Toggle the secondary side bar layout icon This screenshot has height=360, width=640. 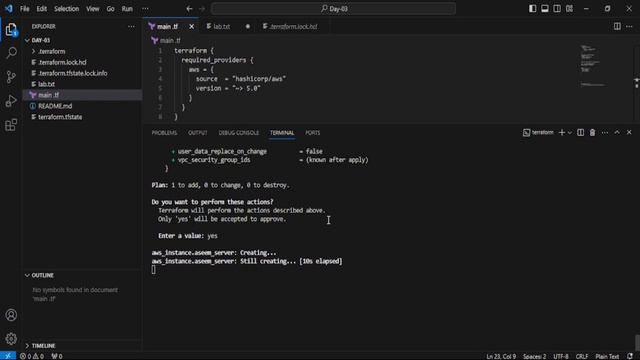pos(557,9)
